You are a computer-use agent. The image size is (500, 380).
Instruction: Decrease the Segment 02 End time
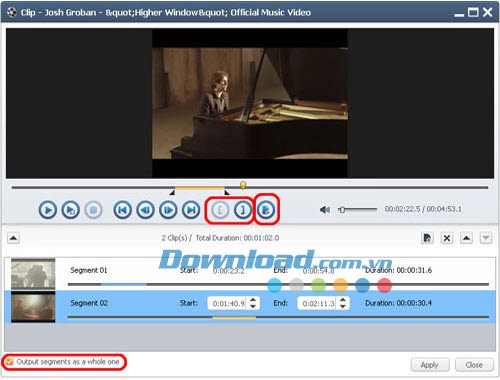coord(343,306)
